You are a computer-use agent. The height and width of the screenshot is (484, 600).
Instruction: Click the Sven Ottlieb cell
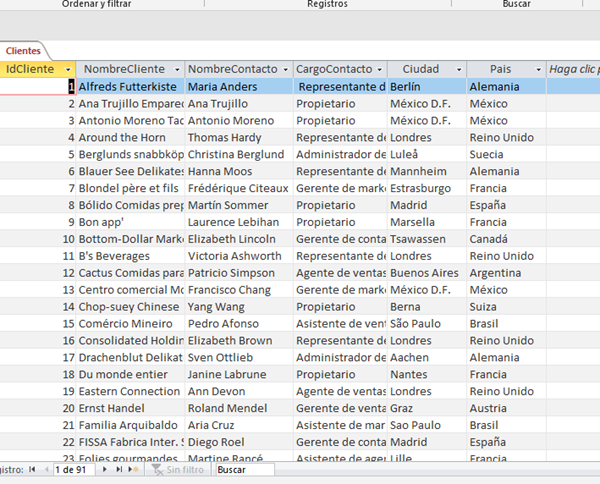point(239,357)
